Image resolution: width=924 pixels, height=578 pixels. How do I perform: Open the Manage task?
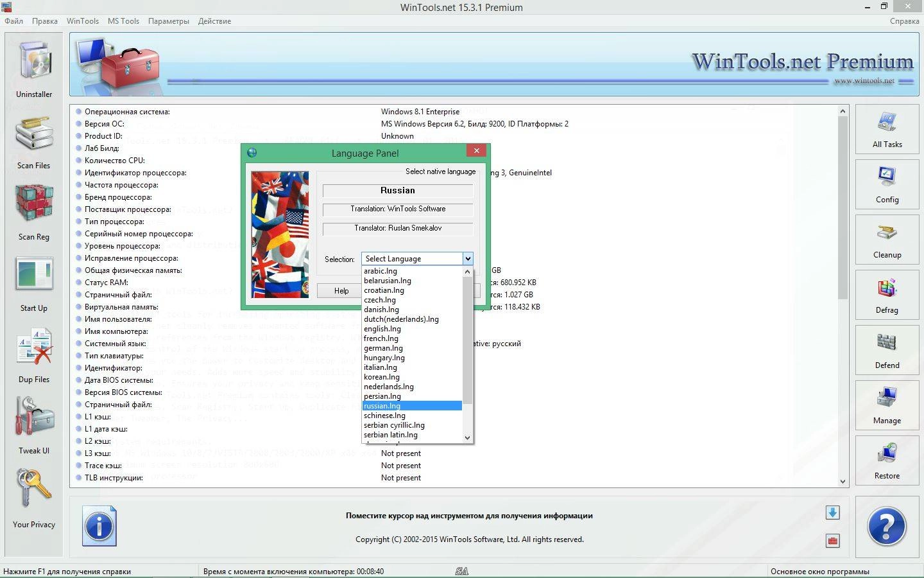(887, 405)
